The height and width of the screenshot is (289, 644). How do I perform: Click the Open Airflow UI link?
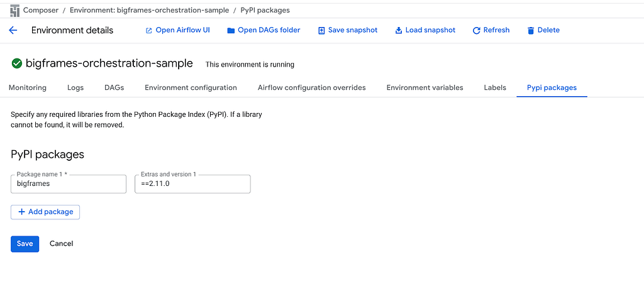click(x=183, y=30)
